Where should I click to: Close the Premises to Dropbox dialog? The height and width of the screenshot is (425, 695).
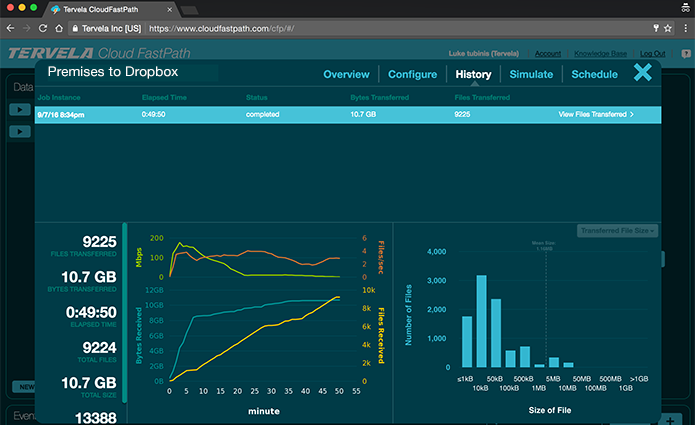click(643, 72)
